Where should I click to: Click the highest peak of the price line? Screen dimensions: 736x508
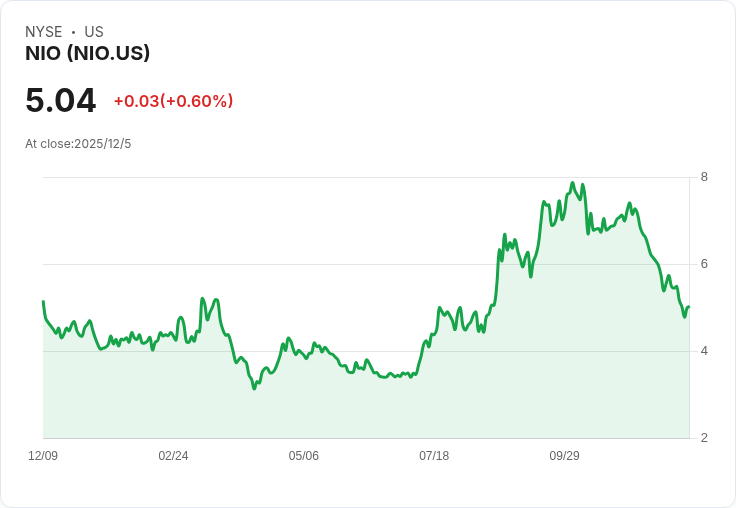pyautogui.click(x=573, y=184)
